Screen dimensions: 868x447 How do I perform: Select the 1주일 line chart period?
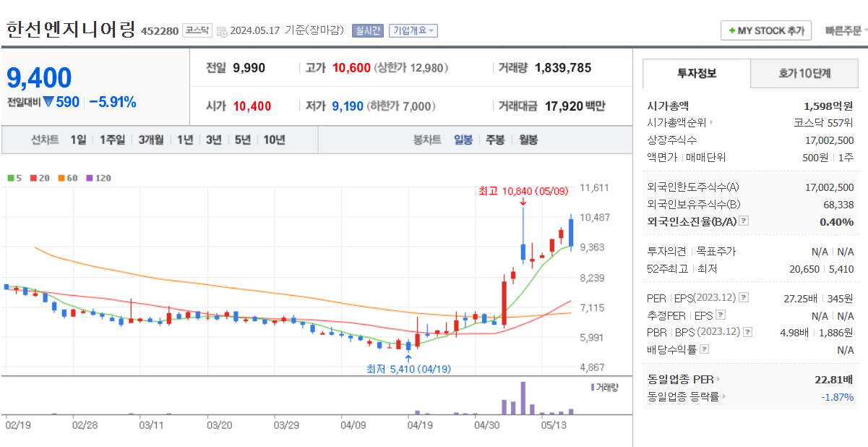click(x=112, y=140)
